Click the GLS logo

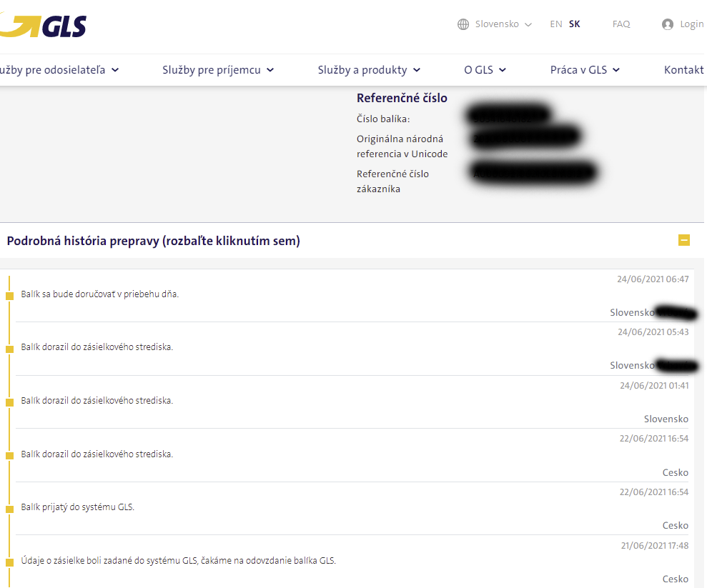pos(44,26)
